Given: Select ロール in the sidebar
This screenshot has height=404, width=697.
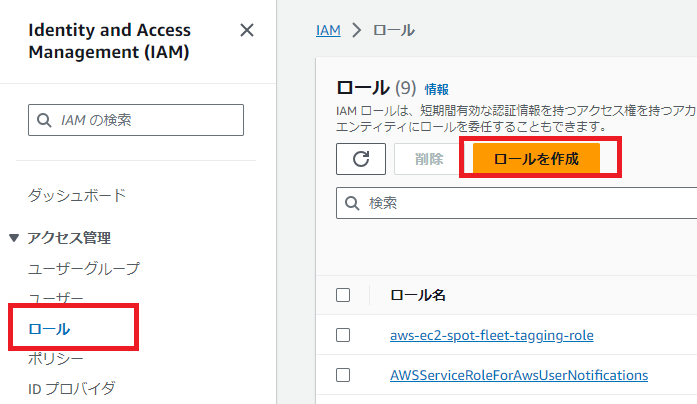Looking at the screenshot, I should point(49,328).
